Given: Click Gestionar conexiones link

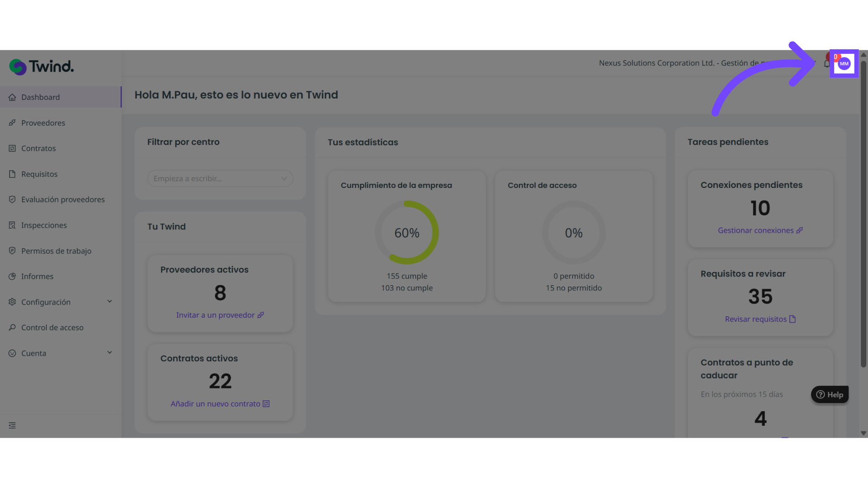Looking at the screenshot, I should click(760, 230).
